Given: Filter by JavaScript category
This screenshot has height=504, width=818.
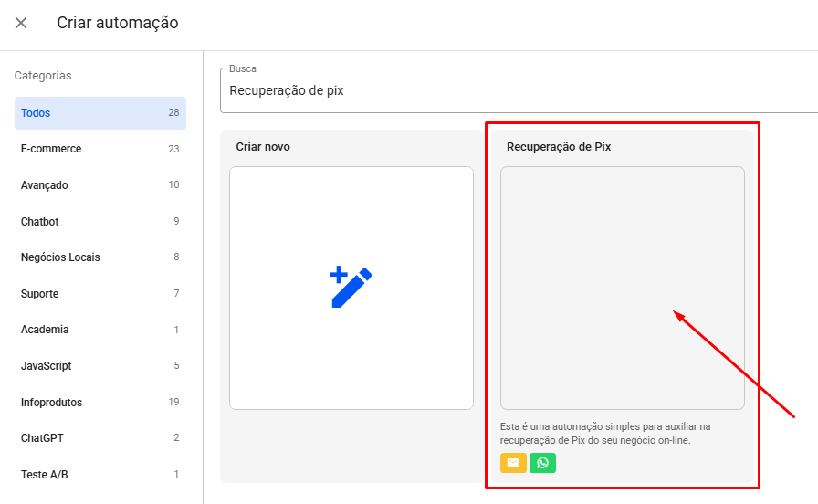Looking at the screenshot, I should 100,366.
